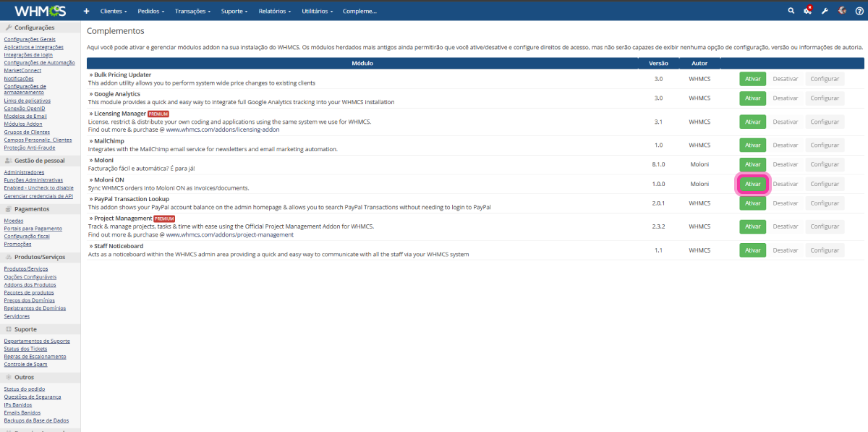Viewport: 868px width, 432px height.
Task: Open Configuração fiscal sidebar link
Action: point(27,237)
